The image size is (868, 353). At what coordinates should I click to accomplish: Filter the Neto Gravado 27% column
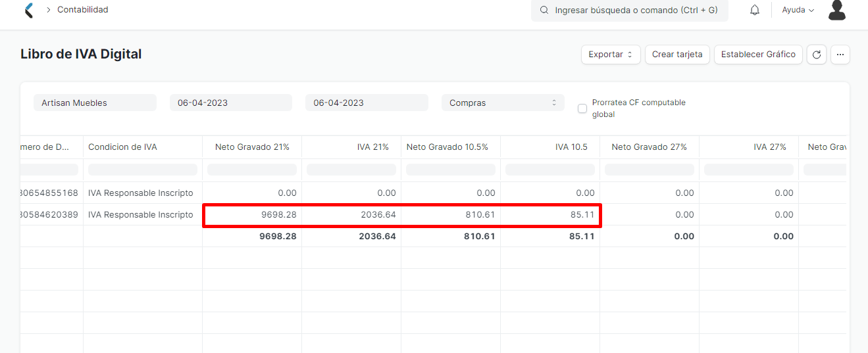pyautogui.click(x=650, y=170)
